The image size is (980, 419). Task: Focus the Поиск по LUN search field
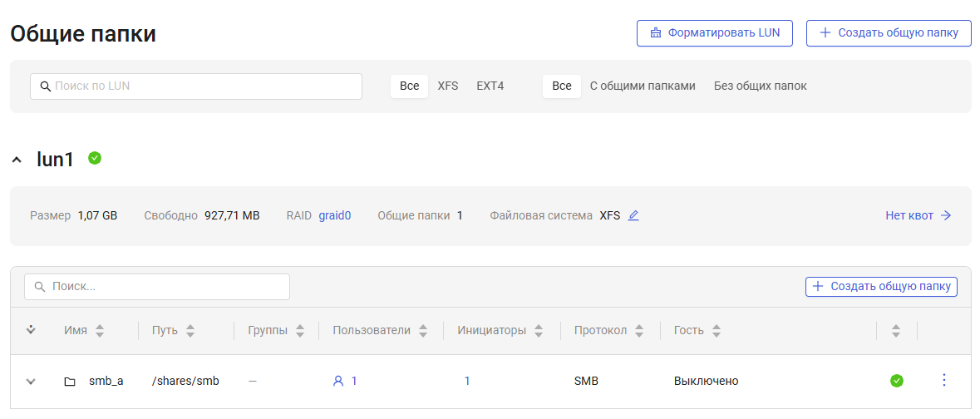coord(196,86)
